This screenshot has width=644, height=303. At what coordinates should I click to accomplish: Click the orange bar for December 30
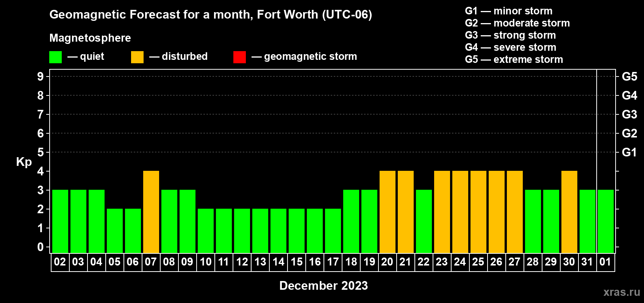pos(569,212)
